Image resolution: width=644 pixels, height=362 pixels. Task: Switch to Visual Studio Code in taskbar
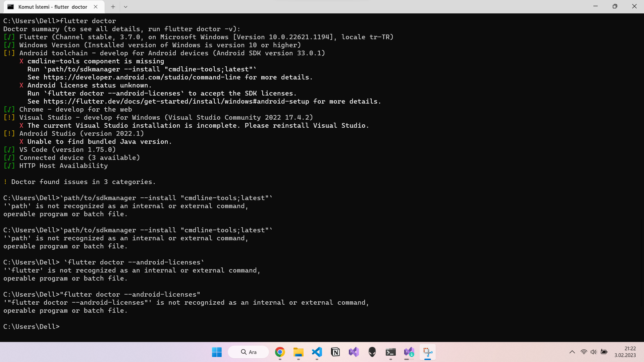coord(317,352)
